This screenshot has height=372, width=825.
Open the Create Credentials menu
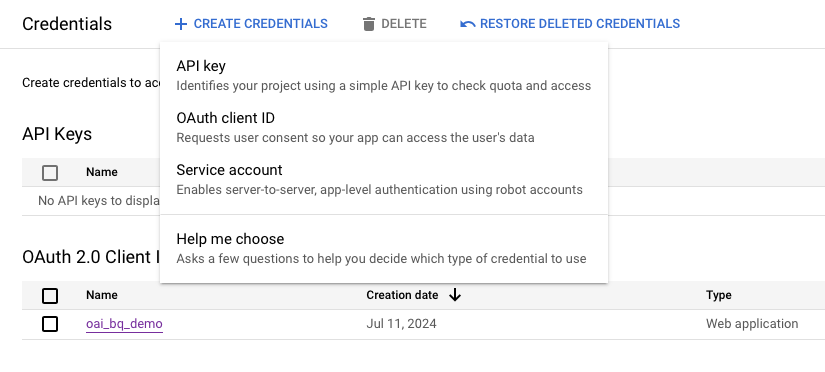click(251, 24)
